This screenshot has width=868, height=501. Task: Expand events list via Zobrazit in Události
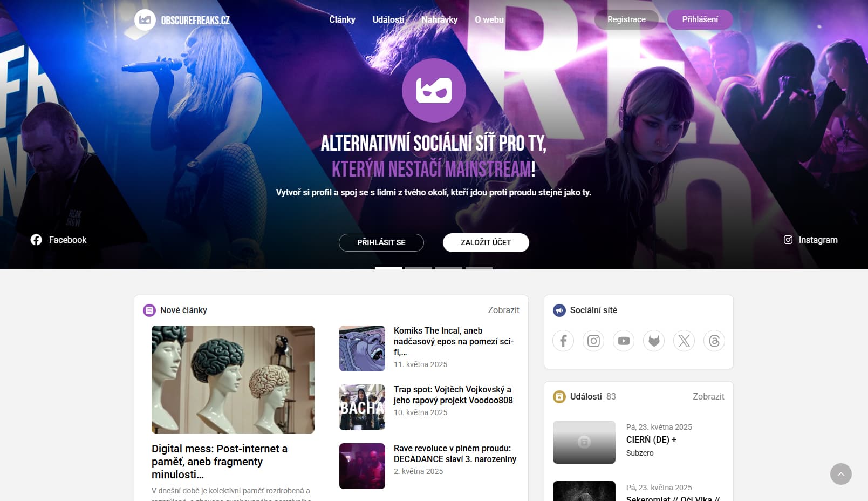coord(708,396)
